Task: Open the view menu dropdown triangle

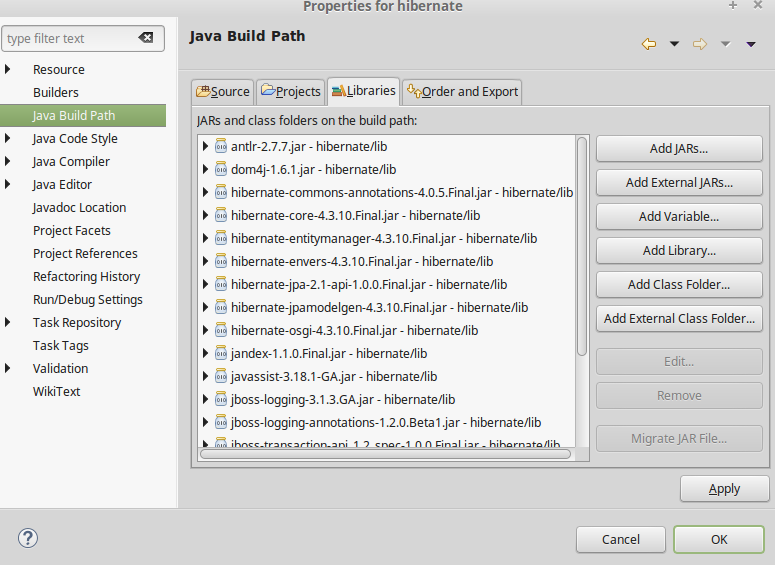Action: (x=751, y=44)
